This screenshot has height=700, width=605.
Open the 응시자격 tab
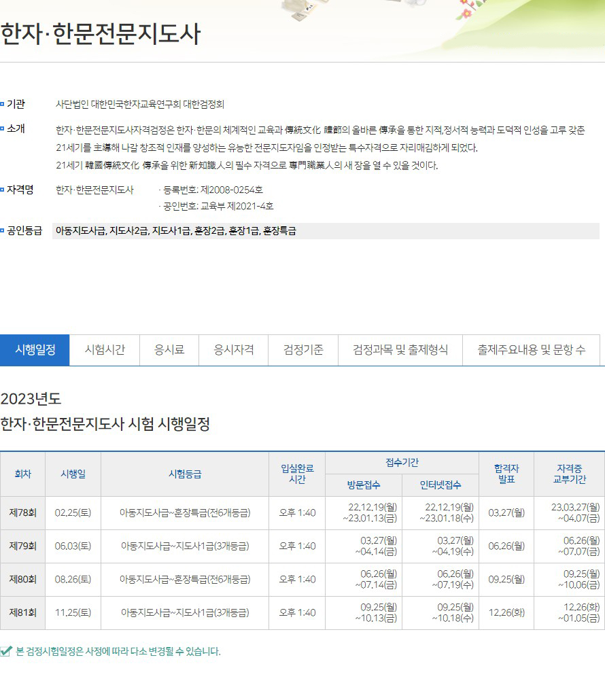click(x=234, y=350)
